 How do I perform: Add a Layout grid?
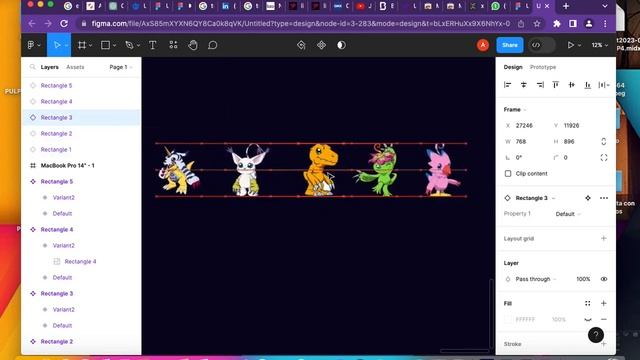(604, 238)
